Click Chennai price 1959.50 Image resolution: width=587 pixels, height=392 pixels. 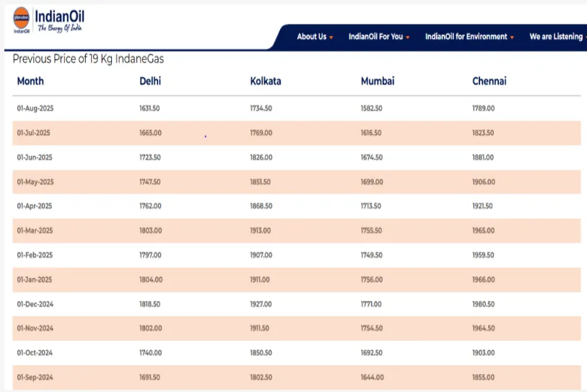click(483, 255)
